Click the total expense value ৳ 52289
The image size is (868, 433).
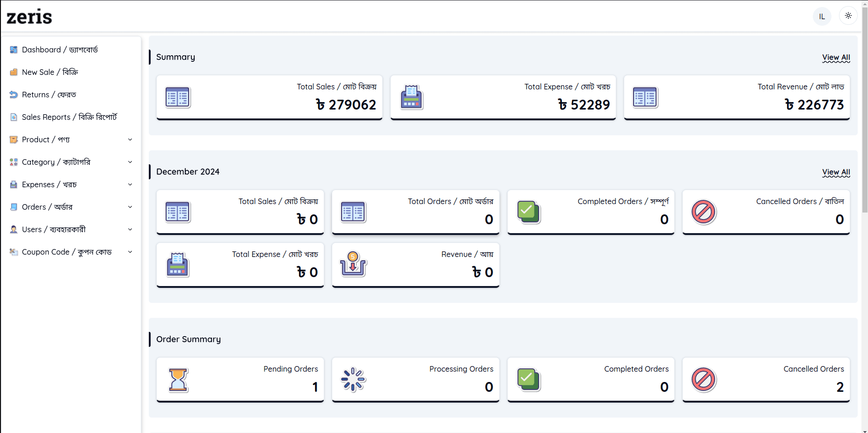click(x=584, y=104)
